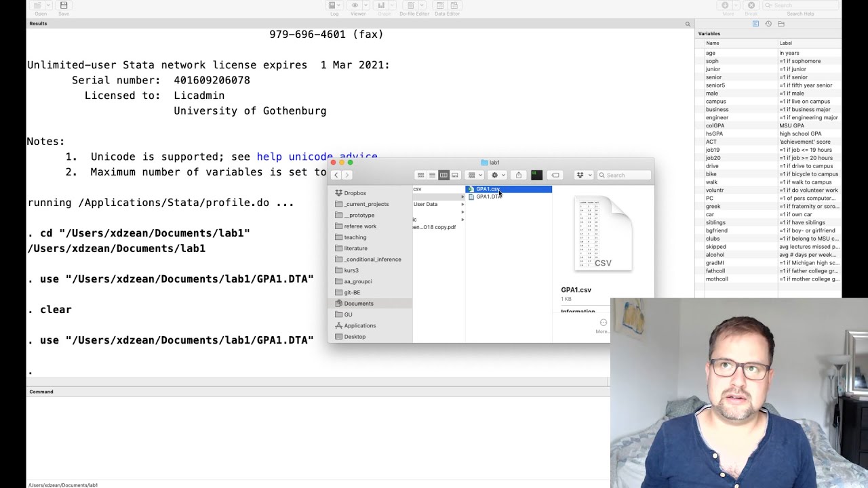Screen dimensions: 868x488
Task: Switch Finder to gallery view
Action: click(x=455, y=175)
